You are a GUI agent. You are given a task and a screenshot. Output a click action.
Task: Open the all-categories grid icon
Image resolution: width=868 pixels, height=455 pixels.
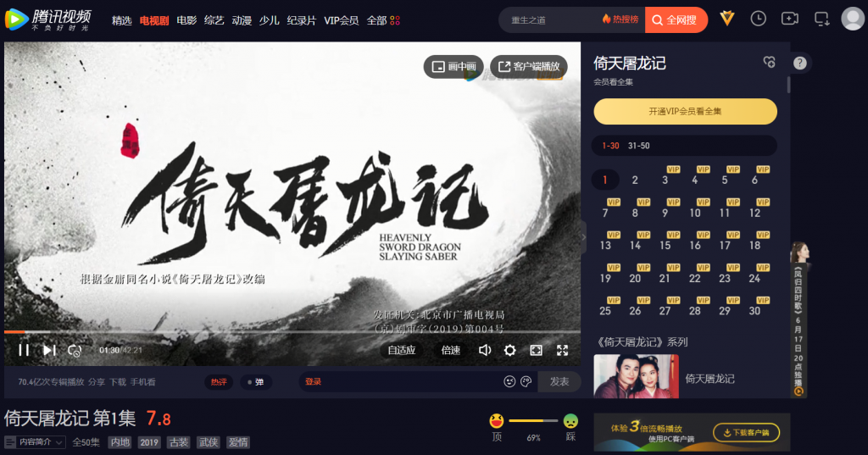pos(395,20)
